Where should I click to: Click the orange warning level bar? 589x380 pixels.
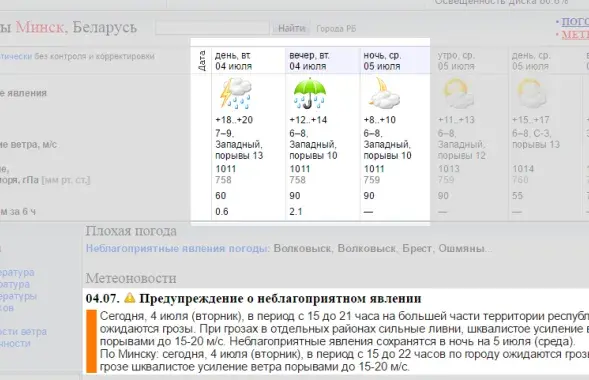pos(91,341)
